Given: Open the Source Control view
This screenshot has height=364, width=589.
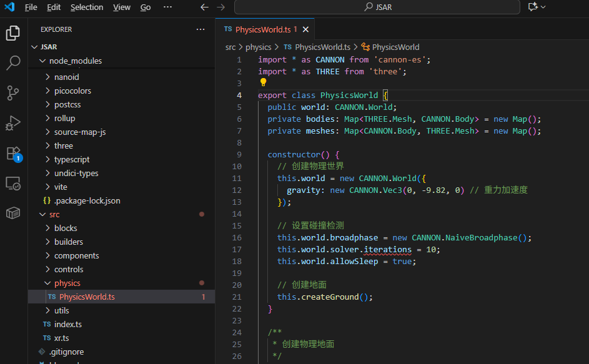Looking at the screenshot, I should point(13,93).
